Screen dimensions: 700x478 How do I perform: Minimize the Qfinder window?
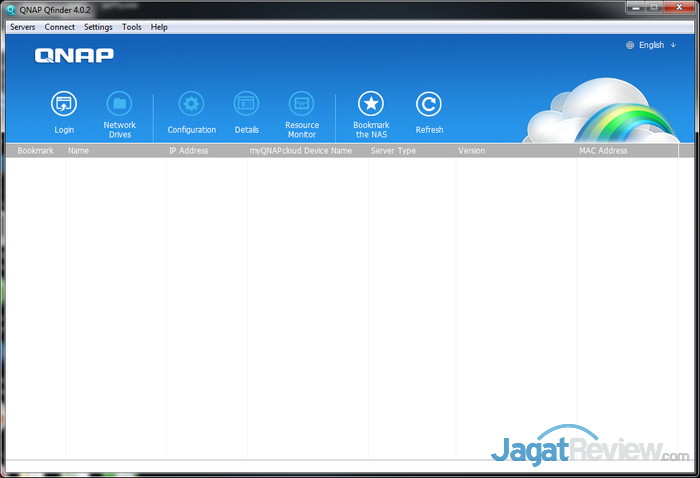pos(636,7)
